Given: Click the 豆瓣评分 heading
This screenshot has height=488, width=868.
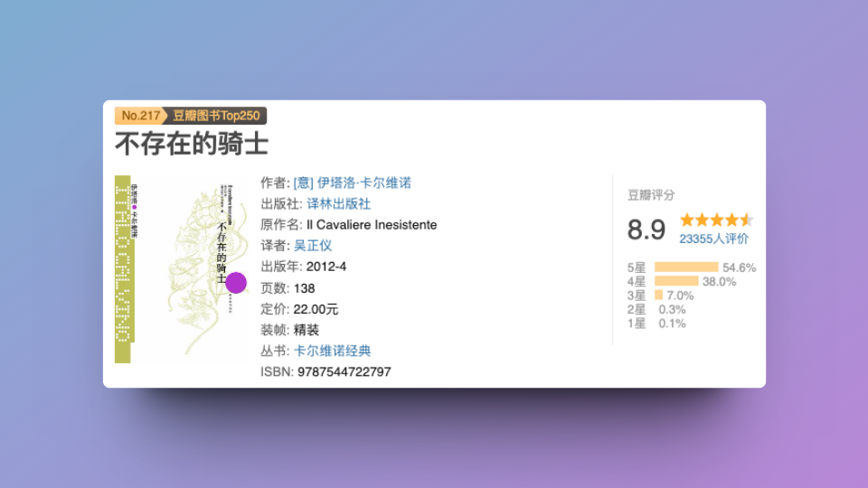Looking at the screenshot, I should pos(651,195).
